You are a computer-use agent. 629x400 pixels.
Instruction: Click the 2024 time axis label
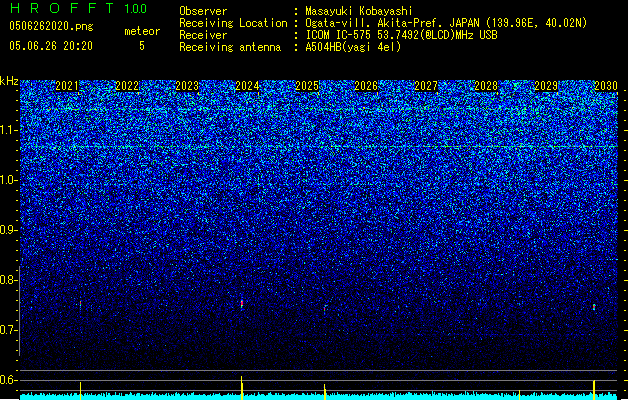[x=247, y=86]
